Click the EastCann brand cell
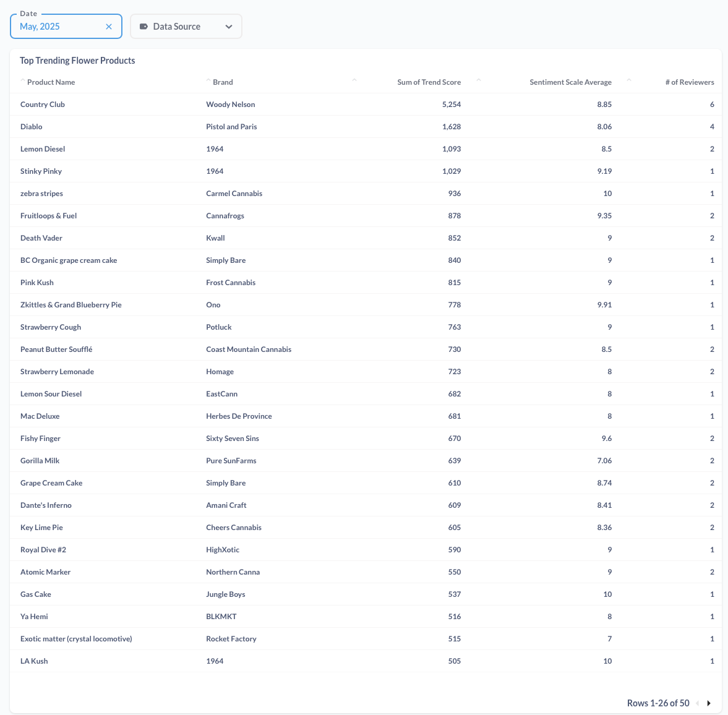Image resolution: width=728 pixels, height=715 pixels. (222, 394)
